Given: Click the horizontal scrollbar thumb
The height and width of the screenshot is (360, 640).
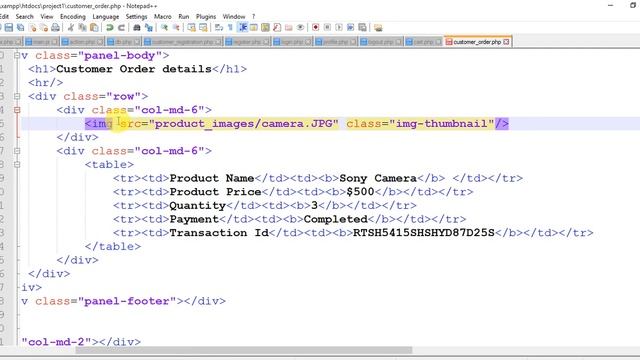Looking at the screenshot, I should click(244, 350).
